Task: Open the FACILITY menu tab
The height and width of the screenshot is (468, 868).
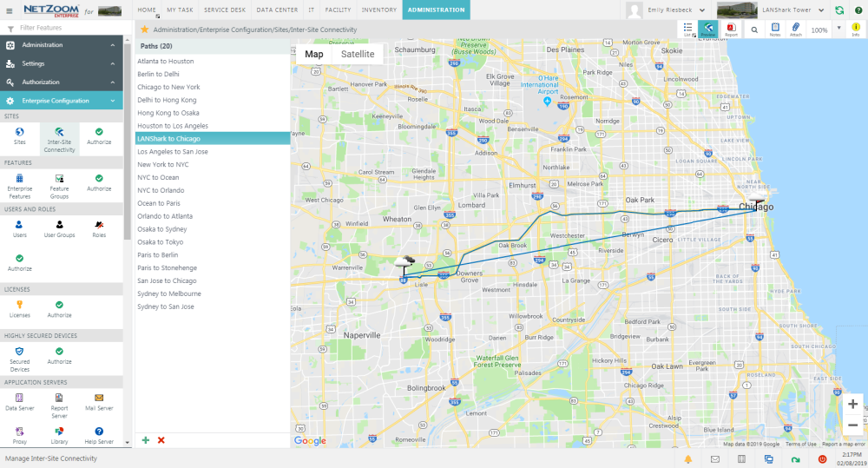Action: [x=338, y=10]
